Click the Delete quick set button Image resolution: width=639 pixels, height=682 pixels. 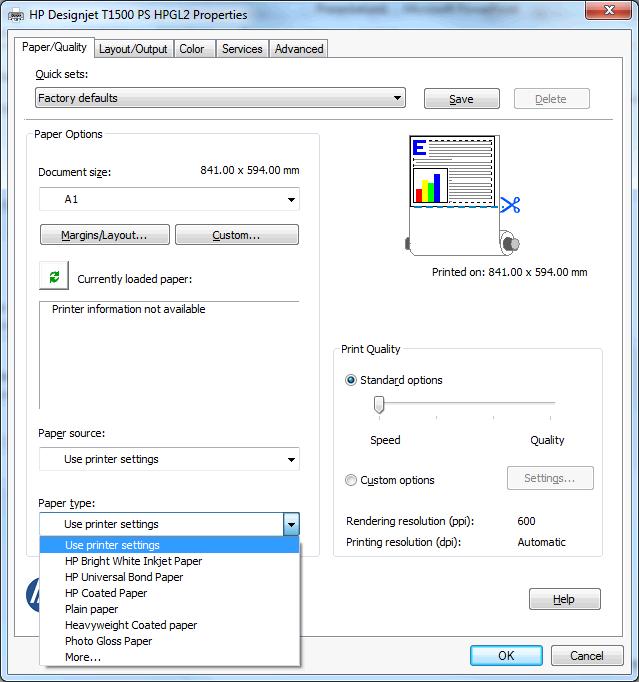[x=551, y=99]
